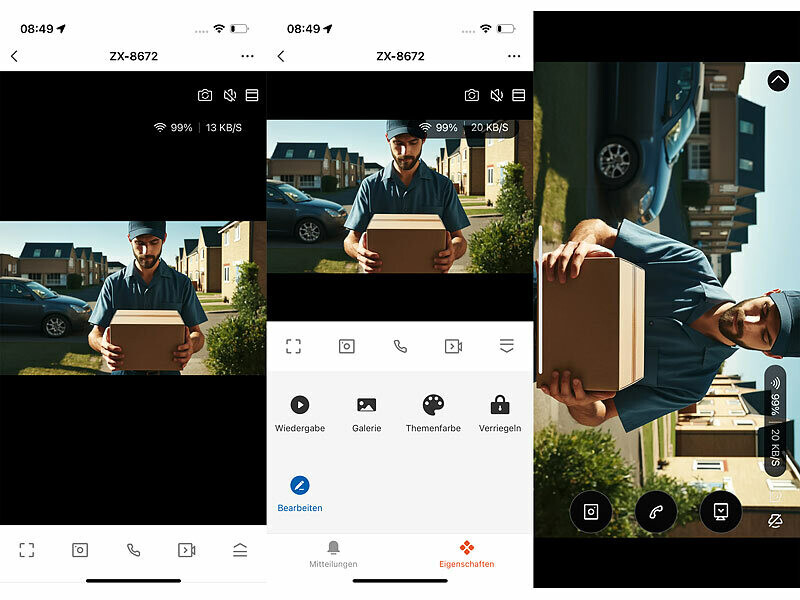
Task: Tap the live video on the left screen
Action: click(x=133, y=298)
